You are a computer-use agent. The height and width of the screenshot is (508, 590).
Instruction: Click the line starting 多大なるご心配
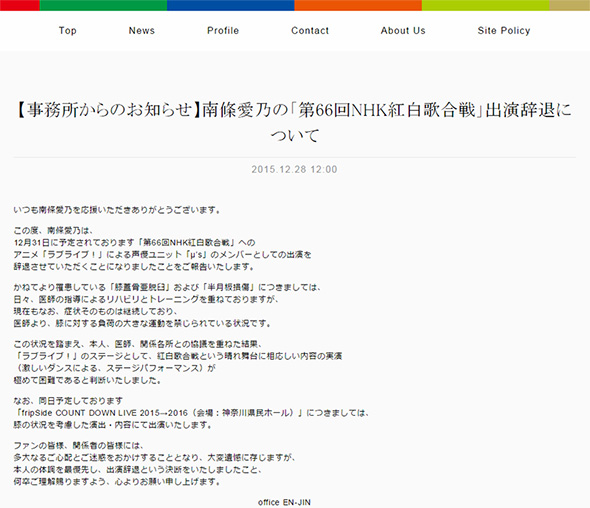point(155,458)
